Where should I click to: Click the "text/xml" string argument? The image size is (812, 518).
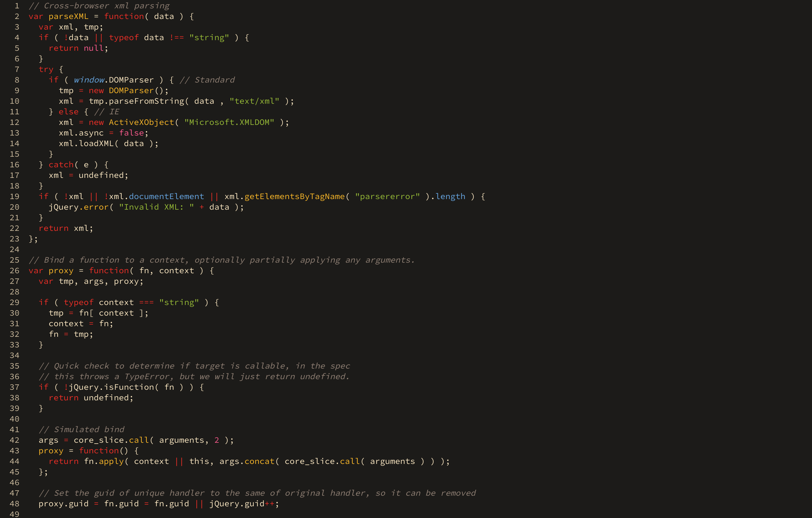[x=254, y=101]
